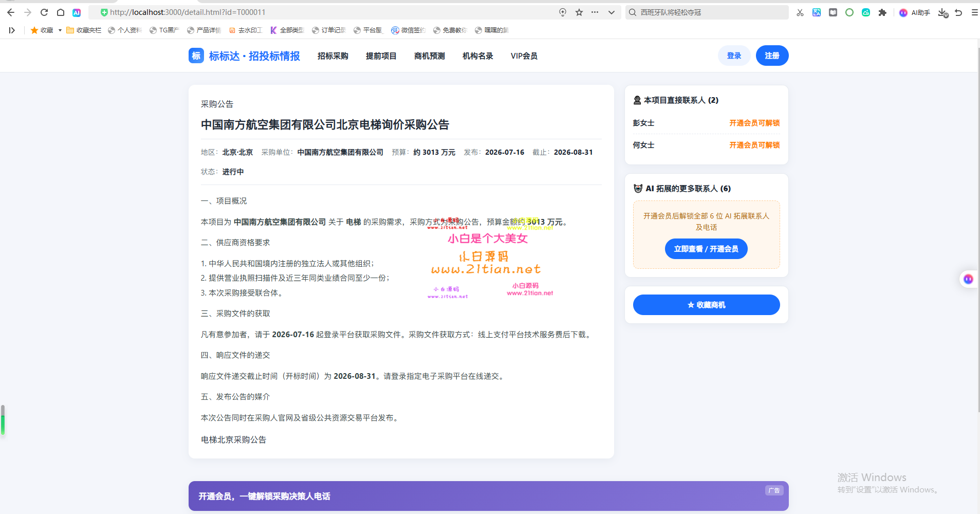Open the 个人资料 bookmark
The width and height of the screenshot is (980, 514).
click(125, 30)
